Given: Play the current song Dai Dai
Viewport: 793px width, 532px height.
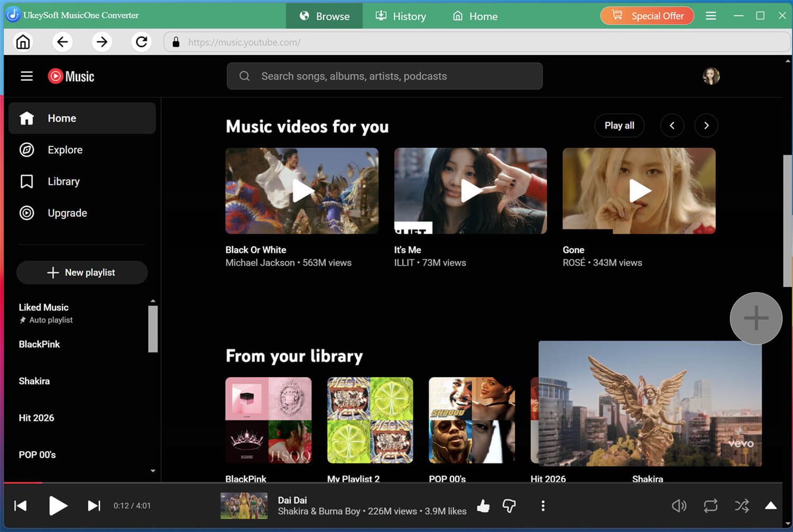Looking at the screenshot, I should tap(58, 506).
